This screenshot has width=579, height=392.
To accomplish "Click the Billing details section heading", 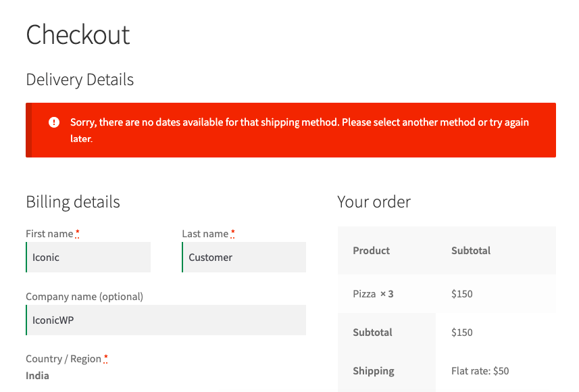I will [x=72, y=201].
